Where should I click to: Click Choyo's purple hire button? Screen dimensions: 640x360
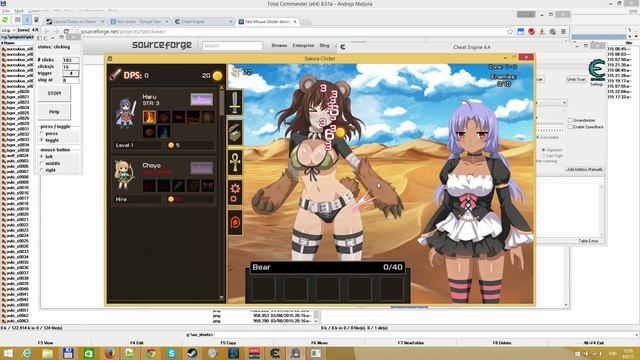(x=202, y=168)
